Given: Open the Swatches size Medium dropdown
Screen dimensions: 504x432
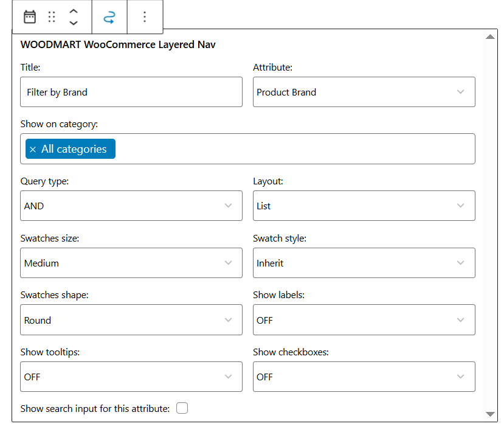Looking at the screenshot, I should 131,263.
